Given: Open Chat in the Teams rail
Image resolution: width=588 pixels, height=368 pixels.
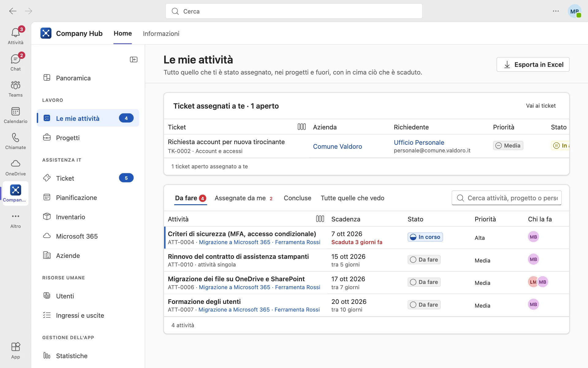Looking at the screenshot, I should pyautogui.click(x=15, y=62).
